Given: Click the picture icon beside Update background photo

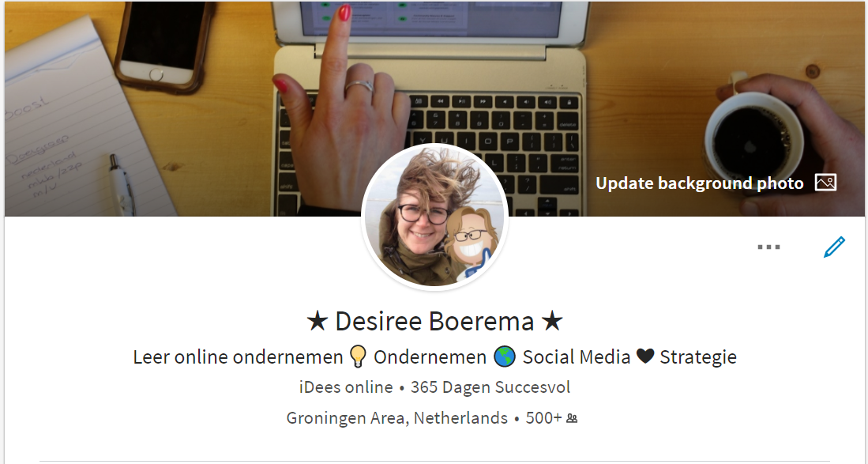Looking at the screenshot, I should [825, 183].
